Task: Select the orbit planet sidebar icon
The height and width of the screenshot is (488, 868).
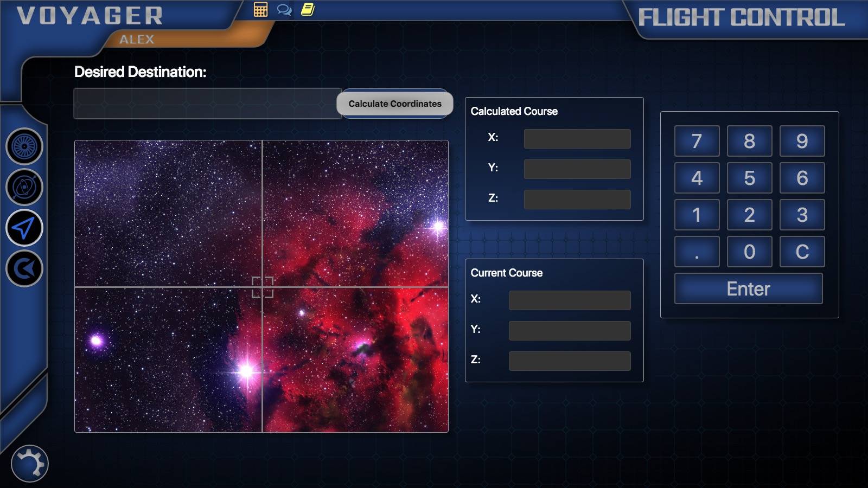Action: 24,187
